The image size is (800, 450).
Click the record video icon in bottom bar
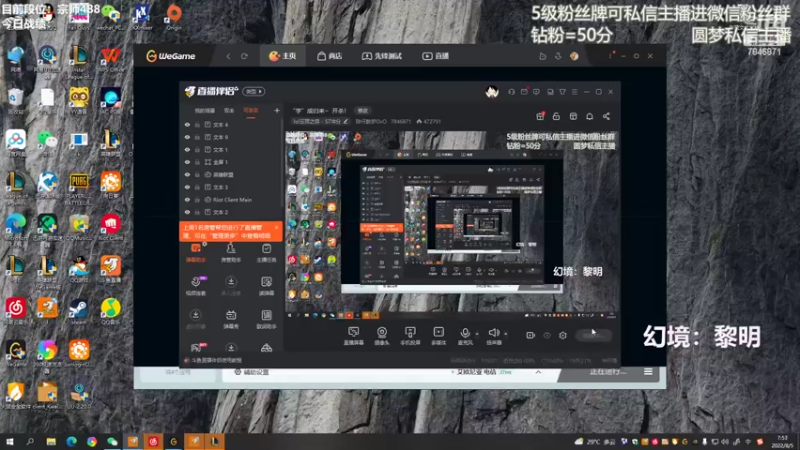[x=531, y=335]
